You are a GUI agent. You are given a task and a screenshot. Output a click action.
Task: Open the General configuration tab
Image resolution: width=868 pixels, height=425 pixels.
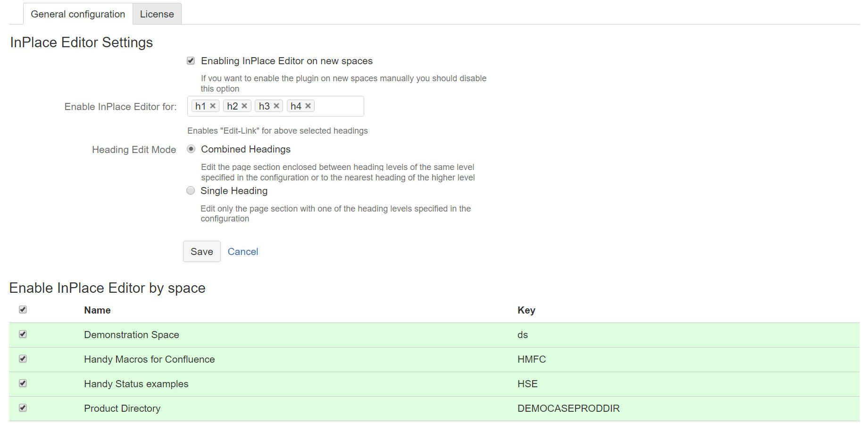78,14
